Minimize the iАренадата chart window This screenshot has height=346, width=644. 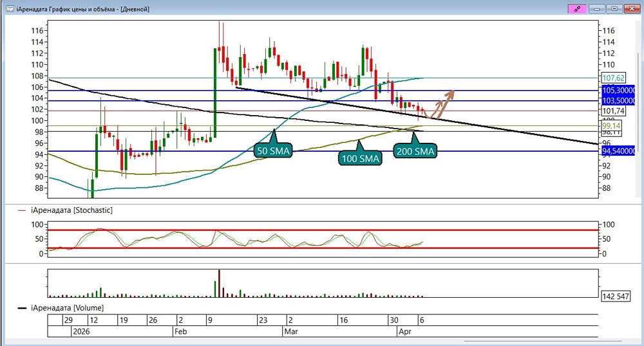click(x=597, y=8)
